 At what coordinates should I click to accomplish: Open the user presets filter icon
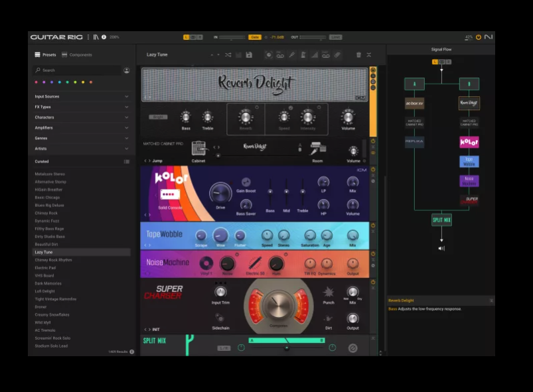click(x=127, y=70)
